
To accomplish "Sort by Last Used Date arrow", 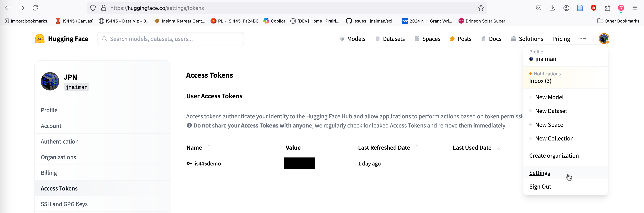I will (x=498, y=148).
